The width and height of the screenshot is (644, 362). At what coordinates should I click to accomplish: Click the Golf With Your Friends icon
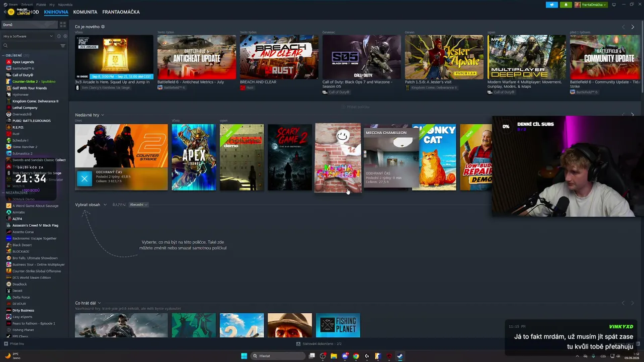tap(9, 88)
